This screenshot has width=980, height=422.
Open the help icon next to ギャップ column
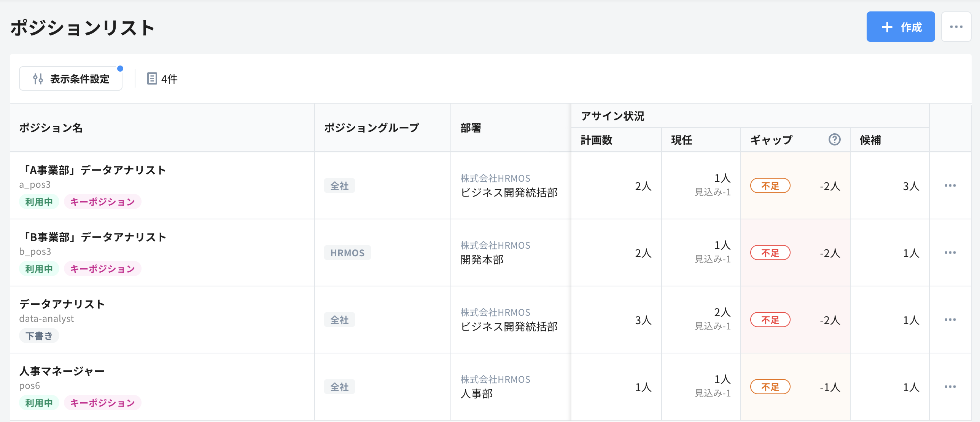(x=835, y=140)
